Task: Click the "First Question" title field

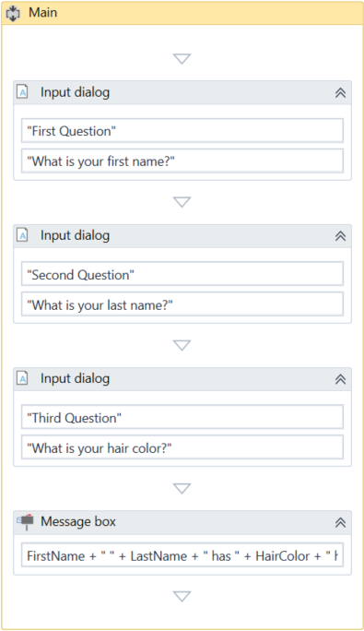Action: click(182, 131)
